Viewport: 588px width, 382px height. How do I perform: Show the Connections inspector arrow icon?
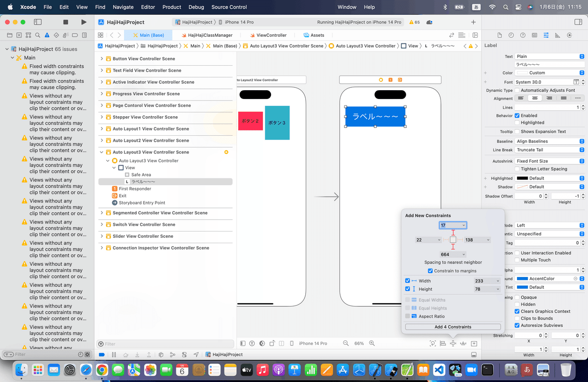[569, 35]
